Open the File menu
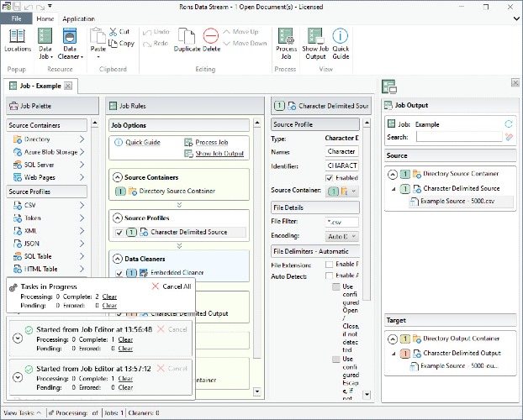The width and height of the screenshot is (523, 420). coord(16,18)
